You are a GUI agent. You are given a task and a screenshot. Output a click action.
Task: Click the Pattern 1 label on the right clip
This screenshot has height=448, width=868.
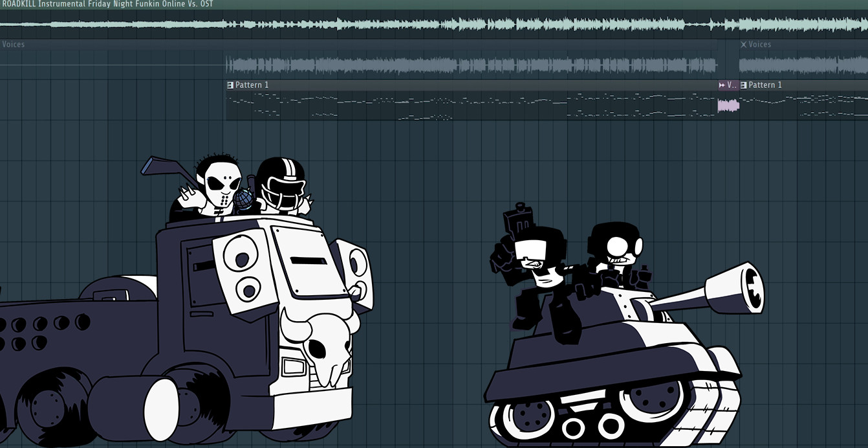click(x=766, y=85)
